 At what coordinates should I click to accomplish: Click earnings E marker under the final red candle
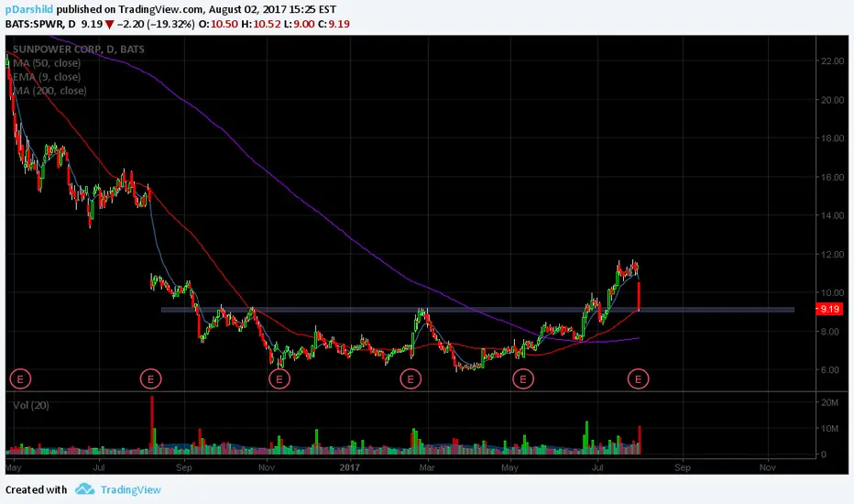(x=639, y=378)
